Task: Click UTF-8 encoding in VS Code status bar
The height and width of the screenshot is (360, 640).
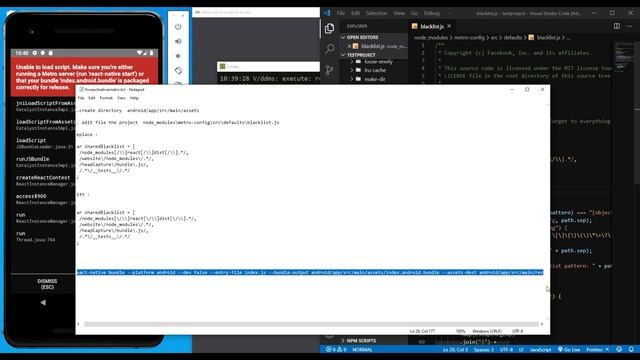Action: 506,349
